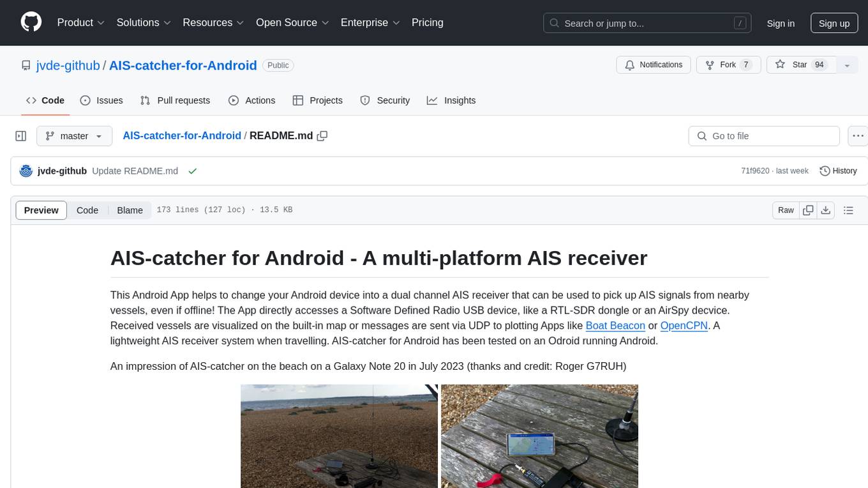Select the Preview view toggle
The height and width of the screenshot is (488, 868).
point(41,210)
